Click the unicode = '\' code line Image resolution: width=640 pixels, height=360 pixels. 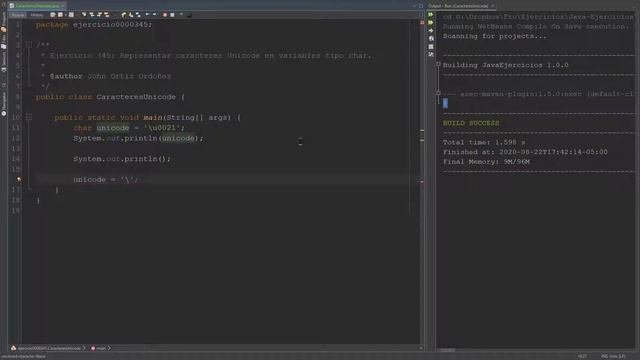pos(106,180)
